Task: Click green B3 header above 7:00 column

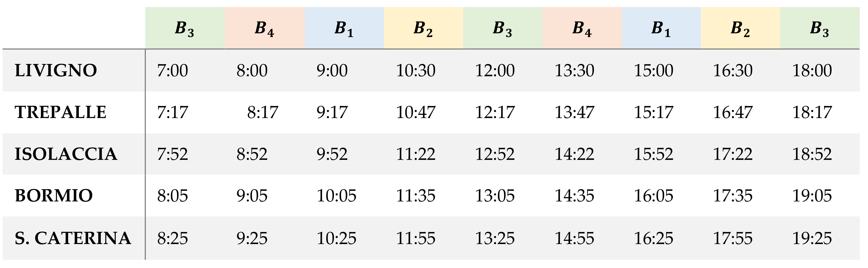Action: click(x=185, y=28)
